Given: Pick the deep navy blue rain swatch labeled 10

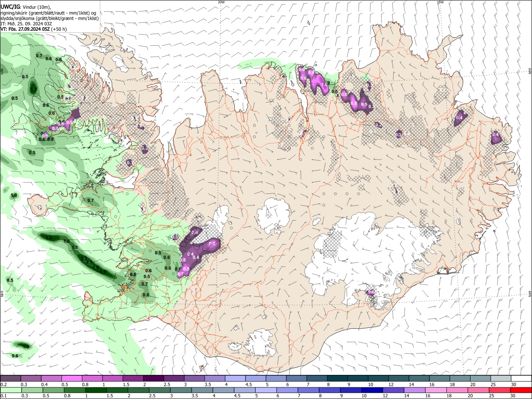Looking at the screenshot, I should coord(372,390).
